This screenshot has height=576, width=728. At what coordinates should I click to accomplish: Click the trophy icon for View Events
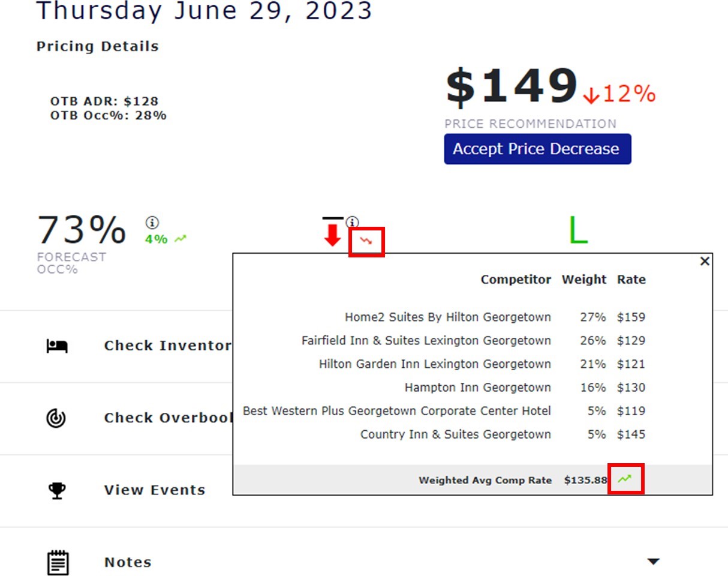[57, 490]
